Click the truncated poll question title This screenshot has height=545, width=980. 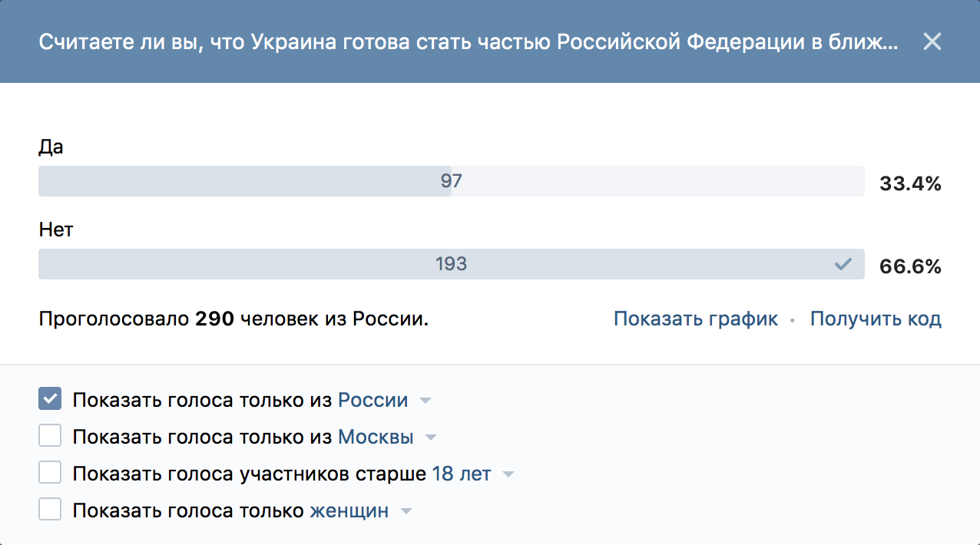[468, 41]
